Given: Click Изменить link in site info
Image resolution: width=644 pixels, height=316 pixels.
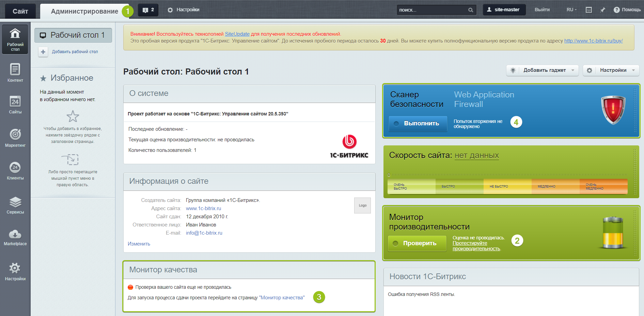Looking at the screenshot, I should point(139,244).
